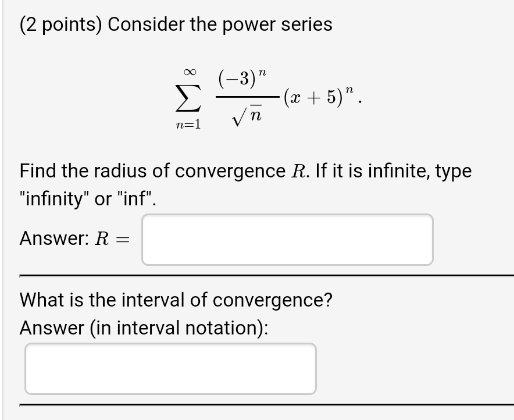Click the radius of convergence answer box
This screenshot has height=420, width=514.
pyautogui.click(x=287, y=240)
